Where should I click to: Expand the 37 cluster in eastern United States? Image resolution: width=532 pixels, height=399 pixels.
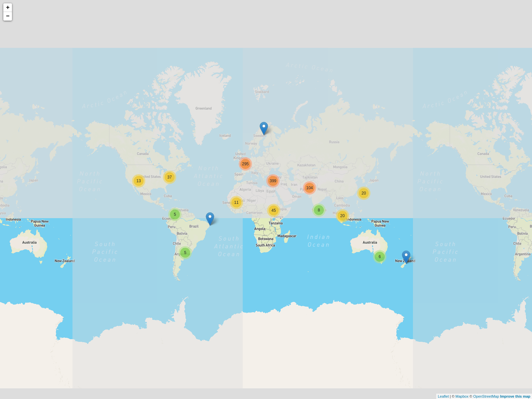170,177
